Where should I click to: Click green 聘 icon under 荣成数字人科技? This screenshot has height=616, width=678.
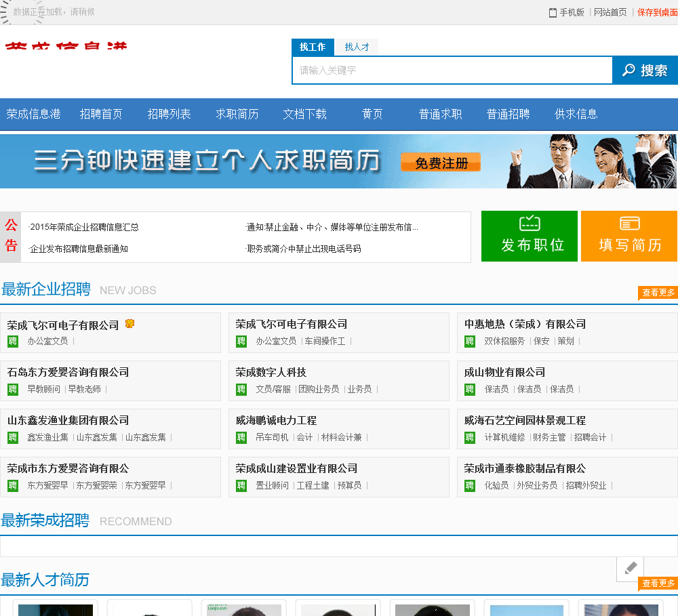[241, 390]
